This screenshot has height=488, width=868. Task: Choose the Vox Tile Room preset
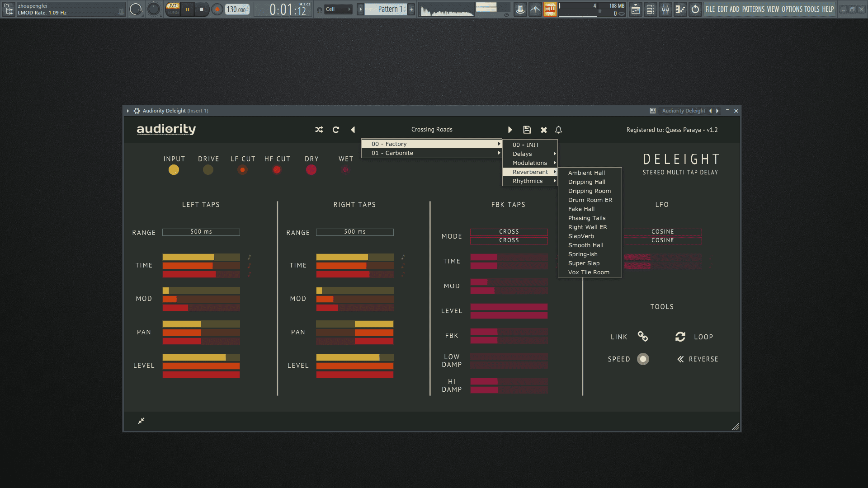click(x=590, y=272)
